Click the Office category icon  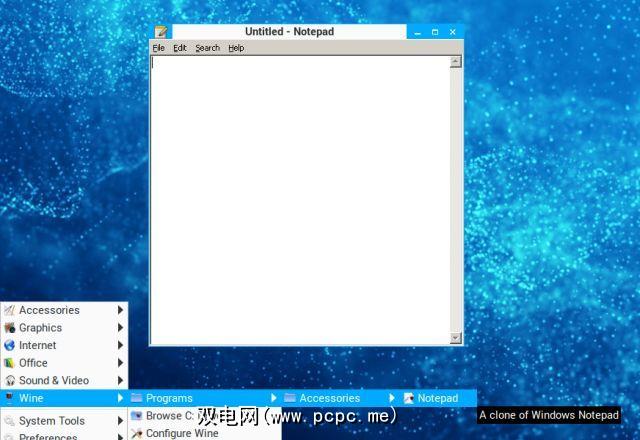(9, 363)
